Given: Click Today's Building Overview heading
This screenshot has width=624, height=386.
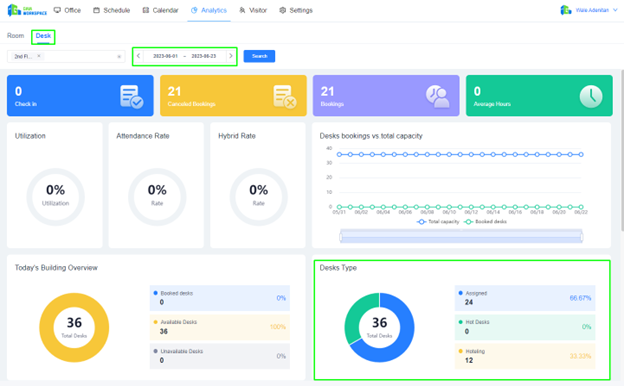Looking at the screenshot, I should (x=56, y=268).
